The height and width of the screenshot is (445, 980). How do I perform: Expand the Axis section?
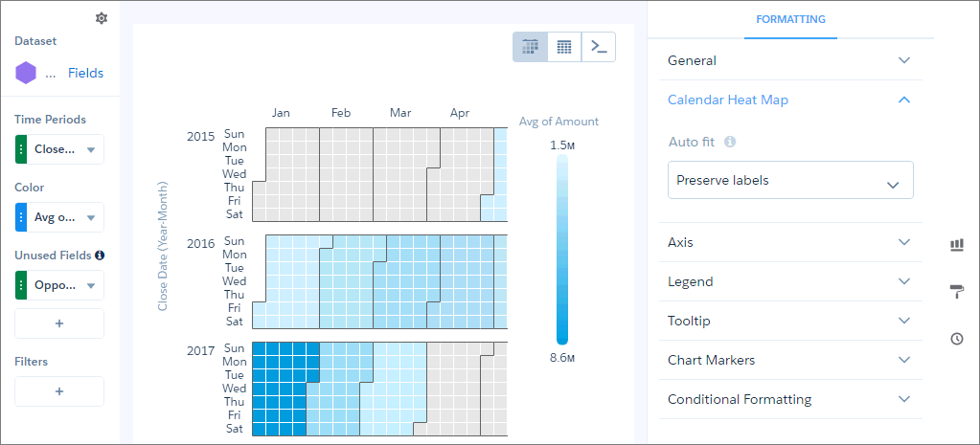point(790,242)
